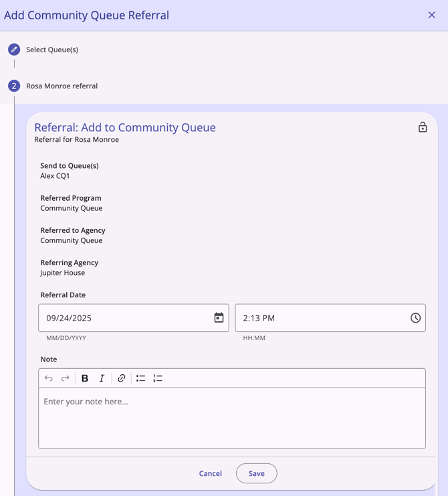Go to the Select Queue(s) step
Viewport: 448px width, 496px height.
[52, 50]
